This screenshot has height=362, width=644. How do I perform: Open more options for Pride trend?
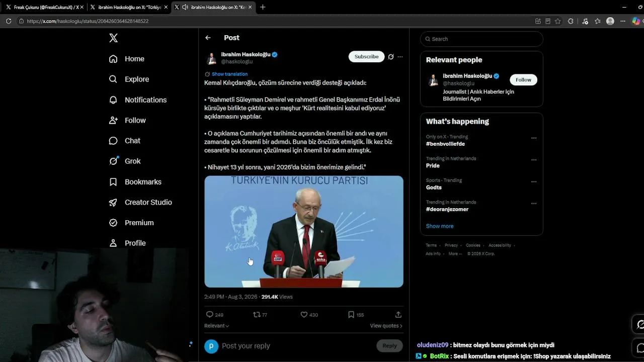534,160
